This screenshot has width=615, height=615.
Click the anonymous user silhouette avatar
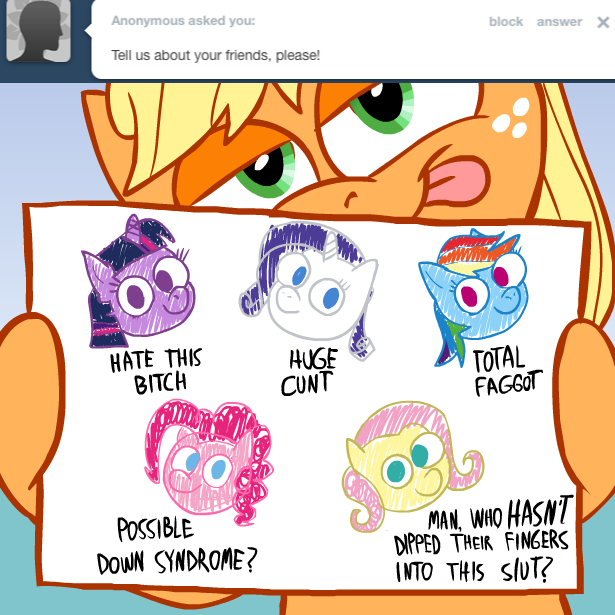(38, 30)
